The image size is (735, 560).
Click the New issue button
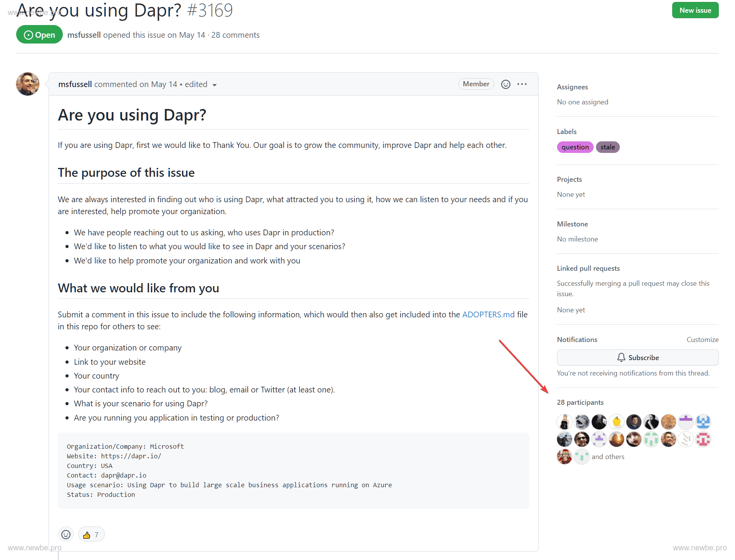(695, 10)
